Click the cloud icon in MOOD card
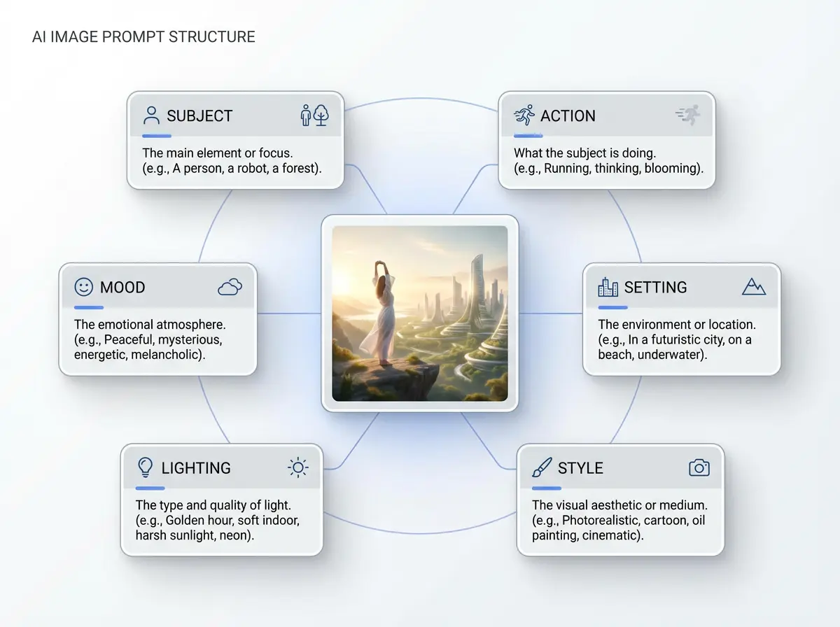The image size is (840, 627). click(x=230, y=287)
